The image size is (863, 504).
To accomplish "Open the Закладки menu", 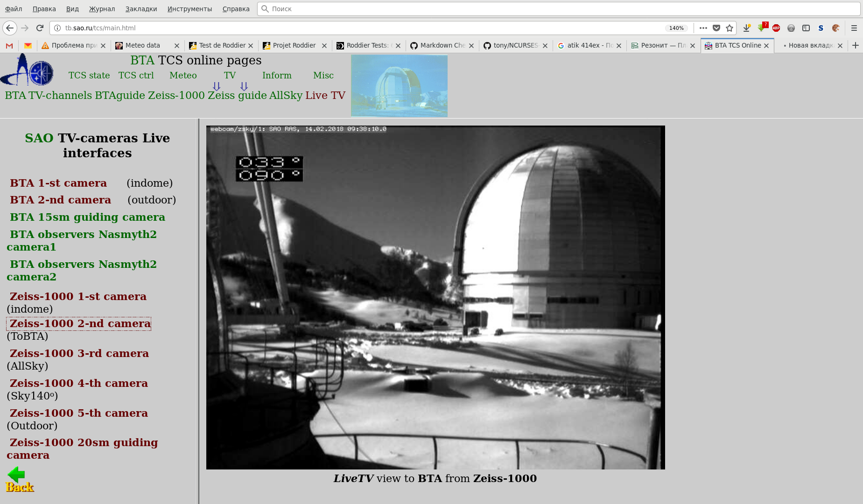I will [x=141, y=9].
